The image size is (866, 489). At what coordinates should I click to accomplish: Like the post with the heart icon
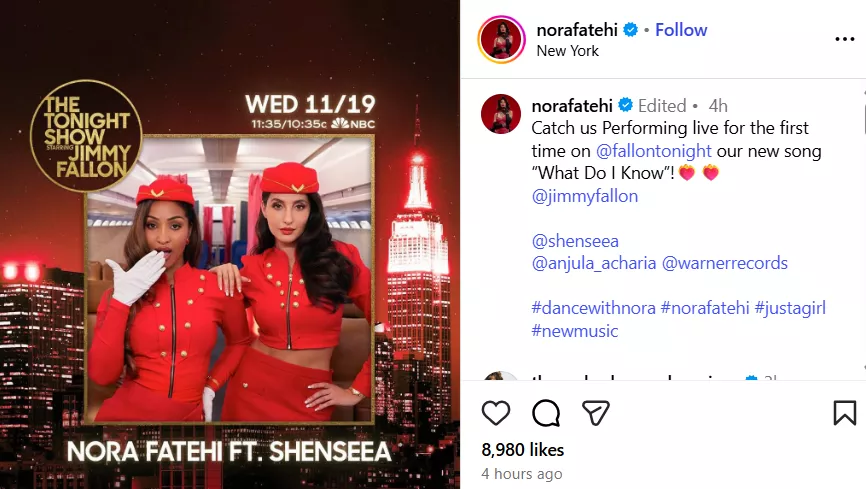pyautogui.click(x=495, y=413)
